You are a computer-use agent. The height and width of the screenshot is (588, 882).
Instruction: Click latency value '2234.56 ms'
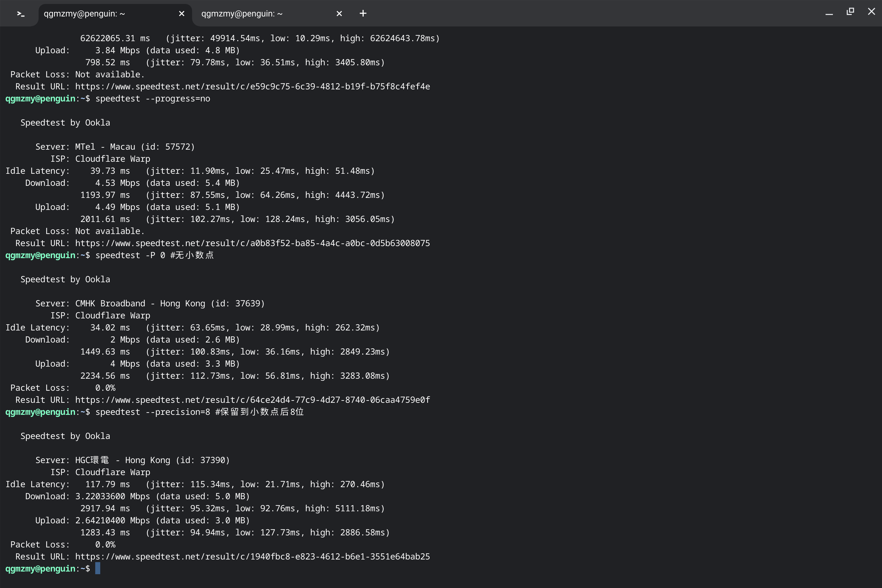105,376
